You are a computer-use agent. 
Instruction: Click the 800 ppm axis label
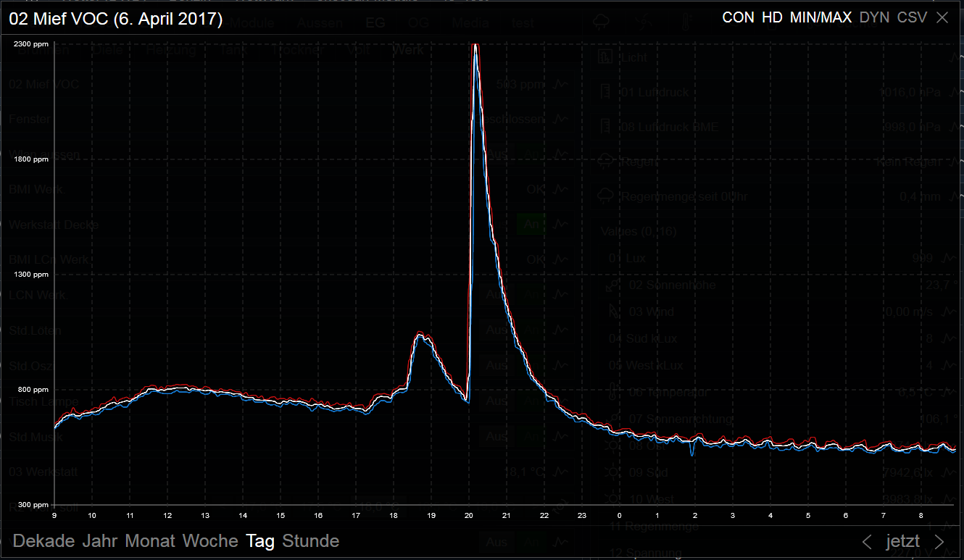point(33,390)
